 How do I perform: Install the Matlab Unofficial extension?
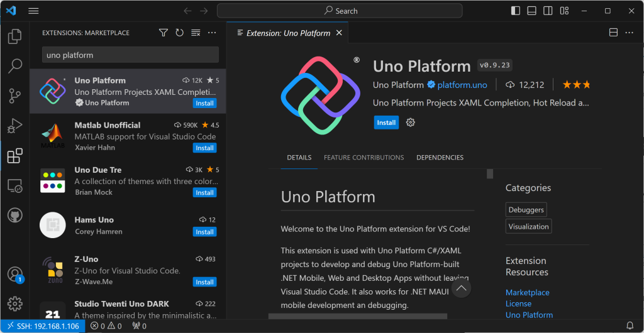204,148
